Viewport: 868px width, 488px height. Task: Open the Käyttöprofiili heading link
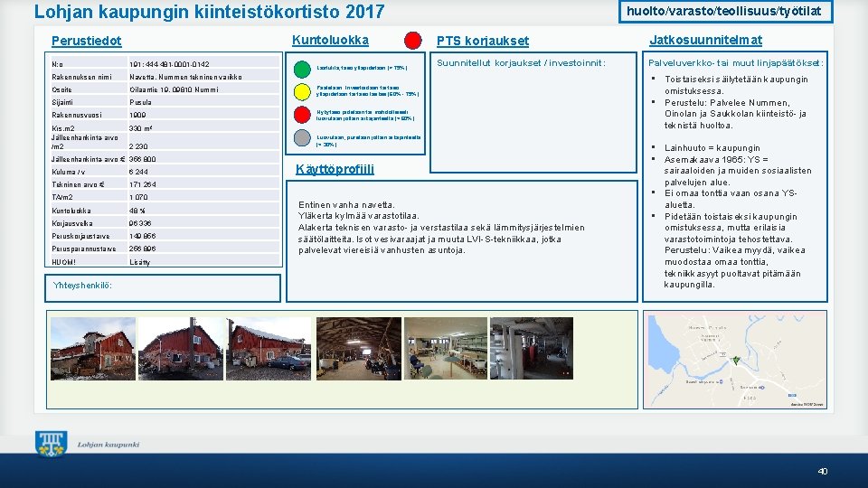point(335,169)
